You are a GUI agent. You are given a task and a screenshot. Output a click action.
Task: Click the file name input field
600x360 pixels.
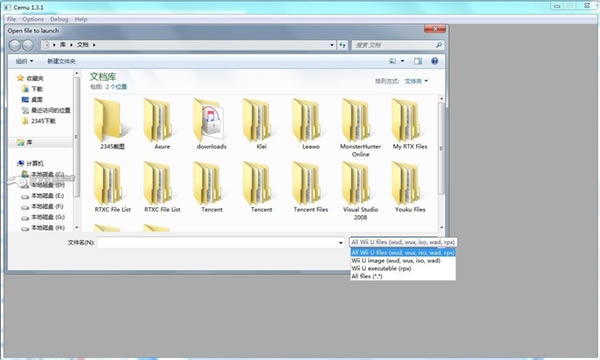tap(220, 243)
